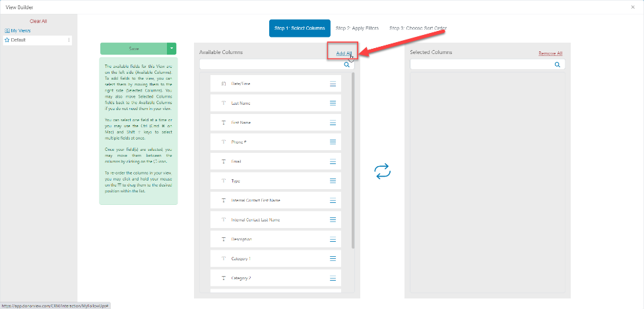Expand My Views in the sidebar

(x=18, y=31)
